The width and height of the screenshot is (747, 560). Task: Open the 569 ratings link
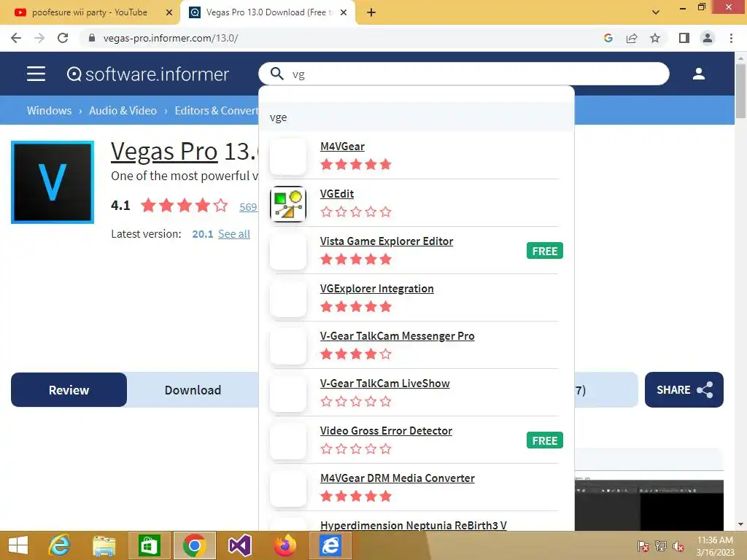(248, 206)
